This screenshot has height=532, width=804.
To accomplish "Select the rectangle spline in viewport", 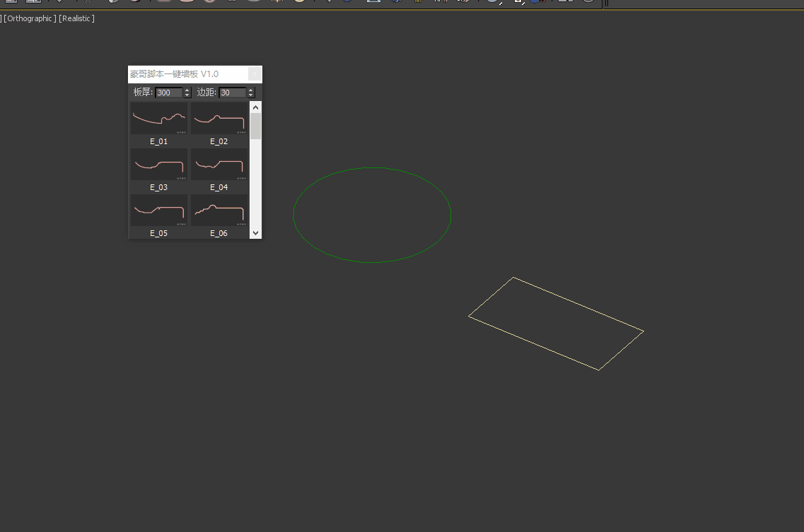I will pos(578,305).
